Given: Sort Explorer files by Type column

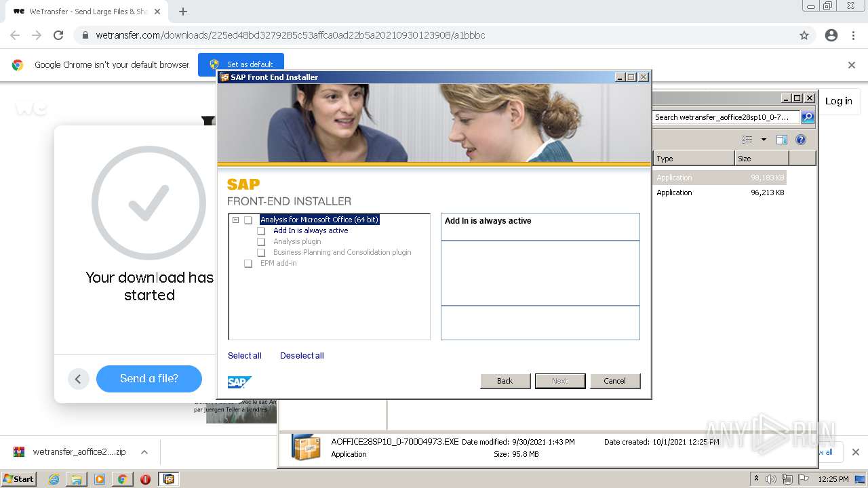Looking at the screenshot, I should pos(694,159).
